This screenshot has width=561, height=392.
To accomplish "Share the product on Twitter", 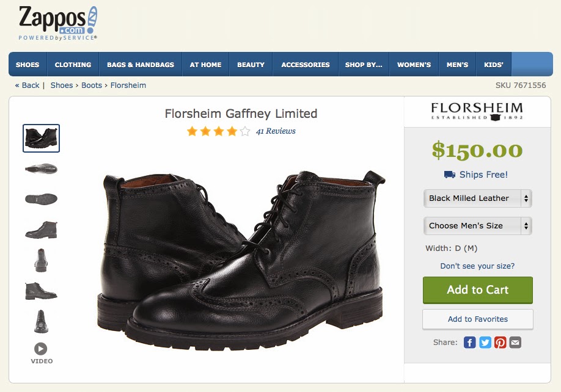I will coord(485,343).
